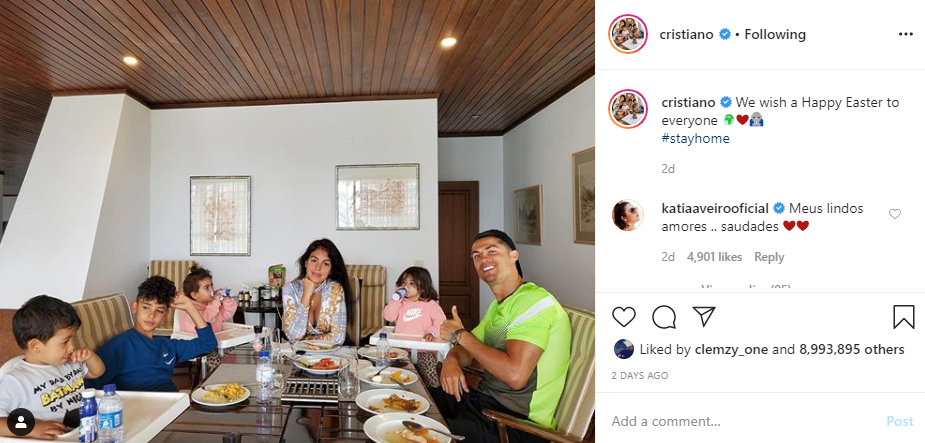This screenshot has height=443, width=925.
Task: Open clemzy_one's profile link
Action: pyautogui.click(x=731, y=349)
